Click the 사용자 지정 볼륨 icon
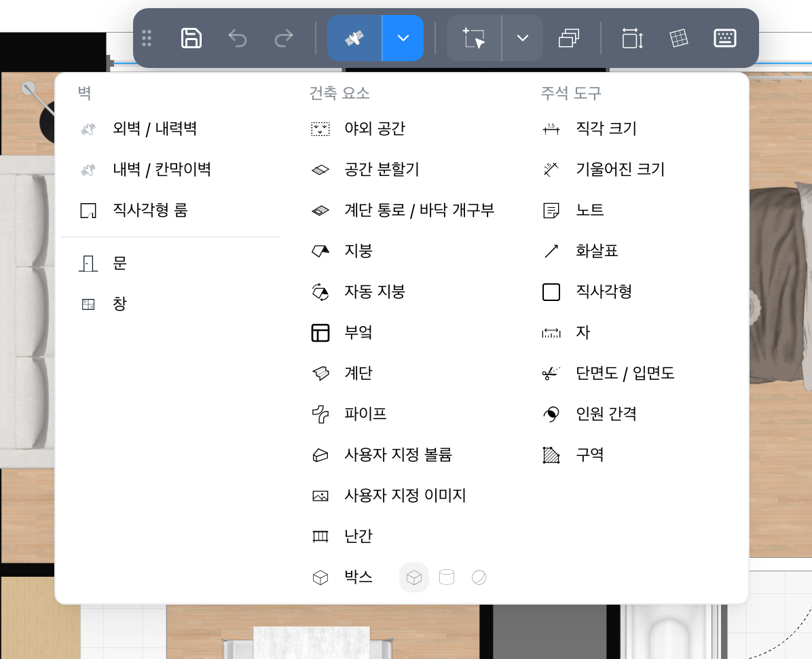The image size is (812, 659). click(320, 455)
